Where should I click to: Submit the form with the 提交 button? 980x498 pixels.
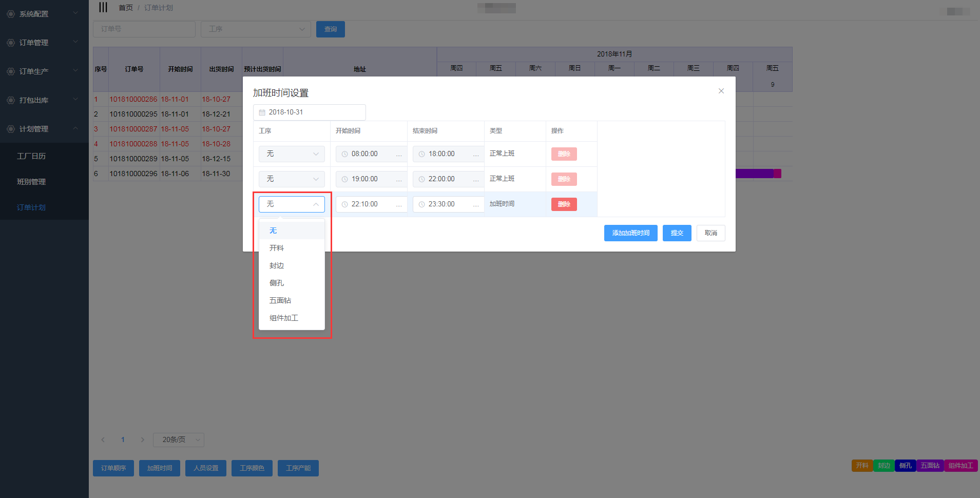(x=677, y=233)
